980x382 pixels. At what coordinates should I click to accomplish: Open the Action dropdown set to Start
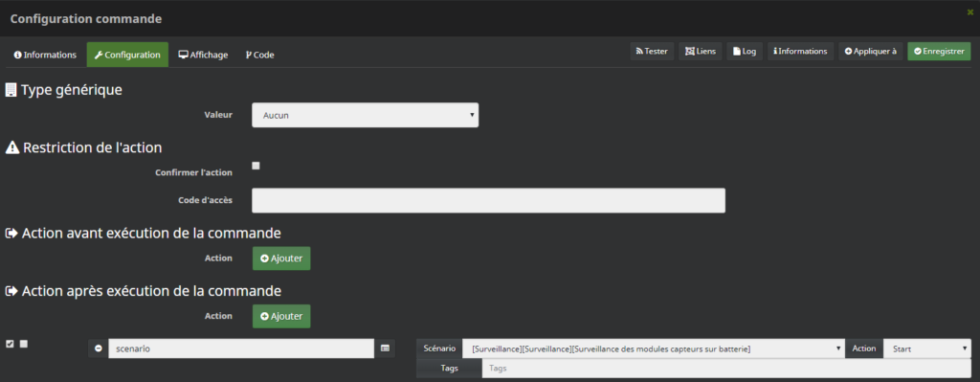(x=926, y=348)
